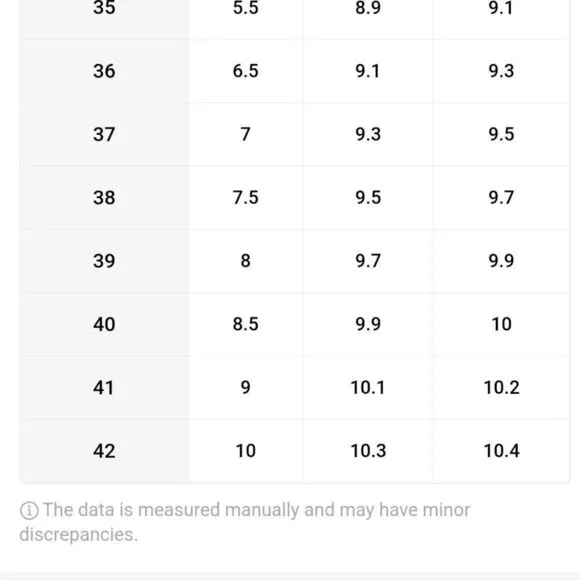Click the 10.4 value in row 42
This screenshot has height=580, width=580.
coord(502,451)
